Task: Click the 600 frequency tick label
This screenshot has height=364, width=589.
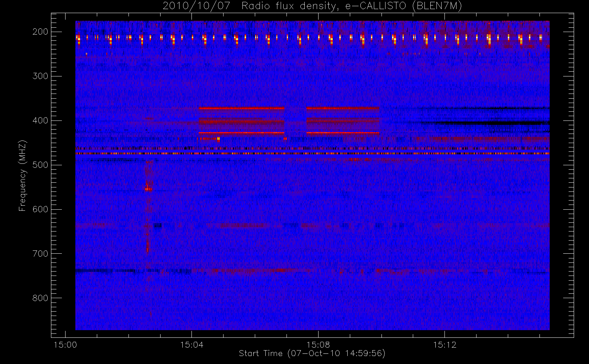Action: pos(40,209)
